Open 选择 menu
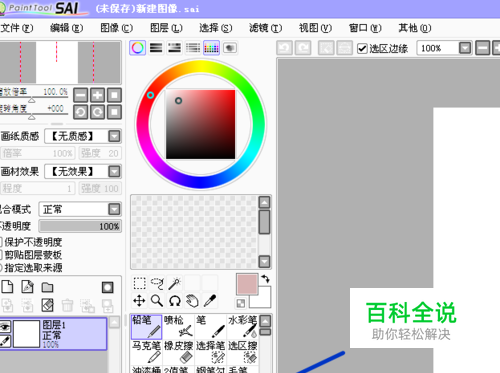This screenshot has width=500, height=373. [x=216, y=28]
